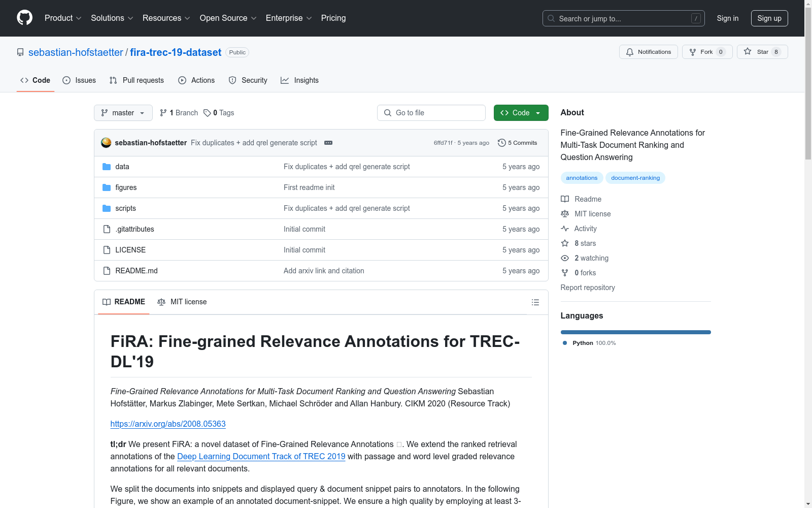Image resolution: width=812 pixels, height=508 pixels.
Task: Open Deep Learning Document Track link
Action: pyautogui.click(x=261, y=456)
